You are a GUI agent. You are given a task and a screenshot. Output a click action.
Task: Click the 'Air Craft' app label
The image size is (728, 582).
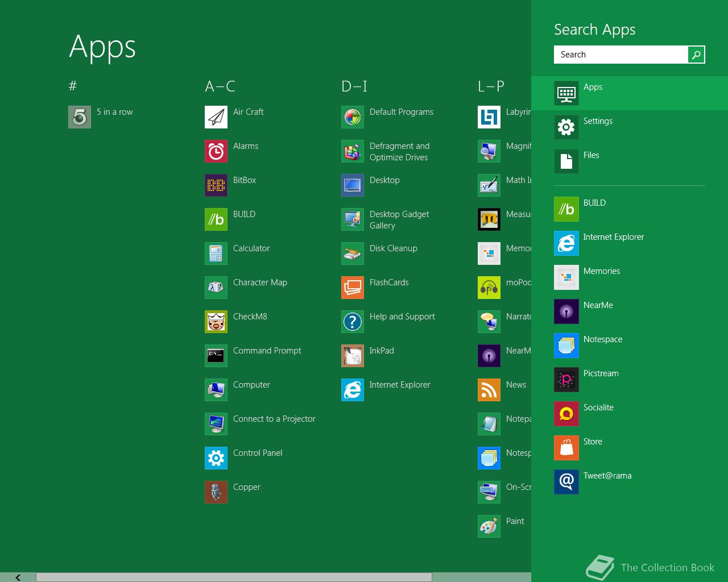pyautogui.click(x=248, y=112)
